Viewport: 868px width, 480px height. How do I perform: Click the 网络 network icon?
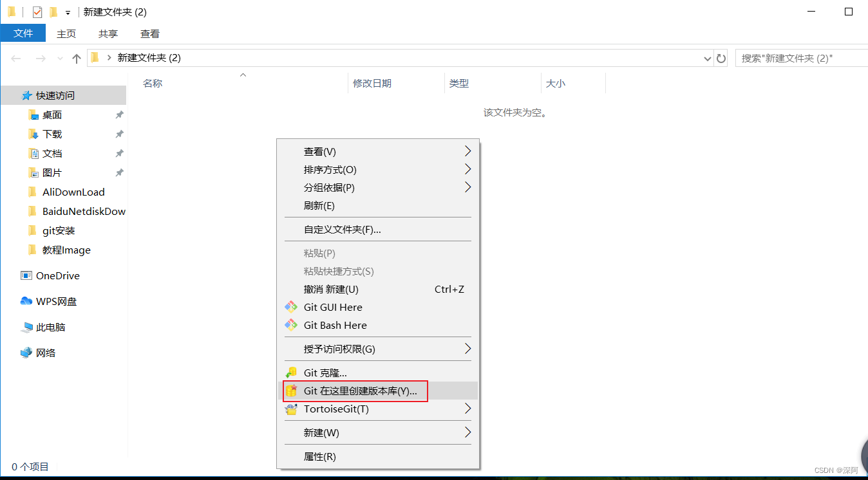point(26,353)
